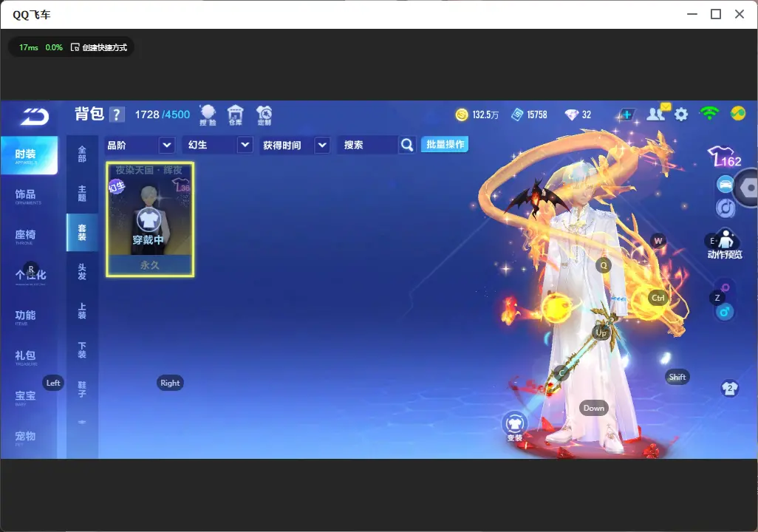Click the 17ms latency indicator
This screenshot has height=532, width=758.
pos(29,47)
